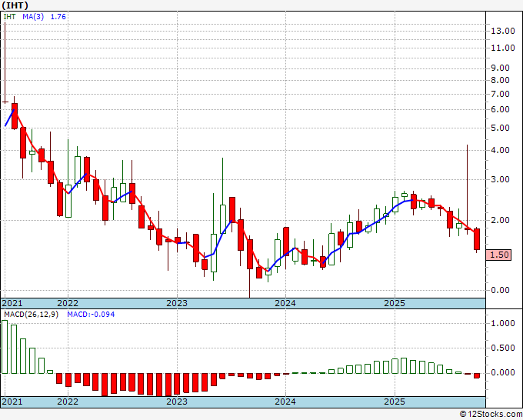Click the 1.50 current price tag
The image size is (523, 420).
[x=499, y=255]
